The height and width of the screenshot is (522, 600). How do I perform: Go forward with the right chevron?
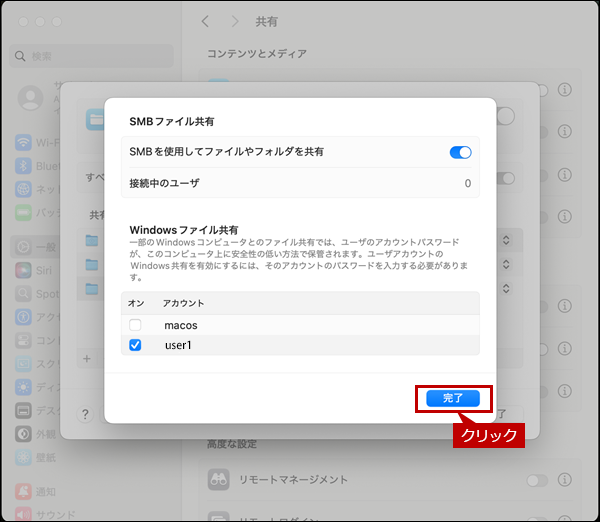(x=235, y=21)
